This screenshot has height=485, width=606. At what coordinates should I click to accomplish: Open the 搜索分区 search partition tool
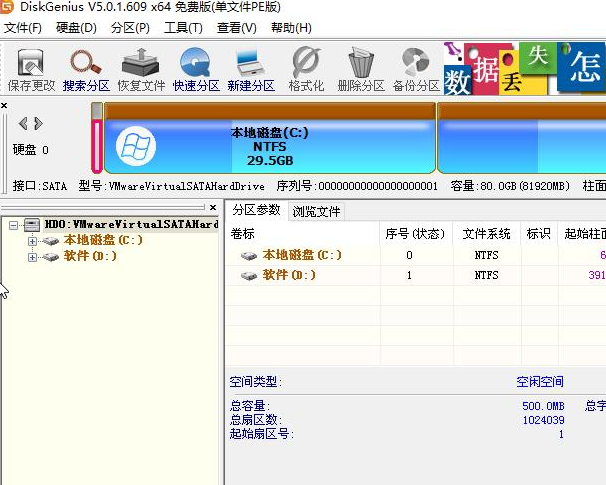click(86, 68)
